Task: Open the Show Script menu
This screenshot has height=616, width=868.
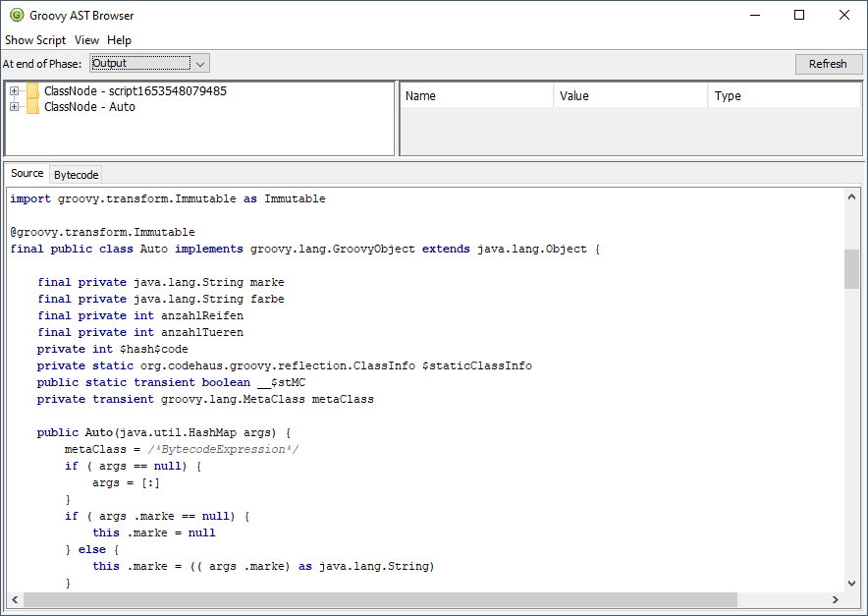Action: coord(35,40)
